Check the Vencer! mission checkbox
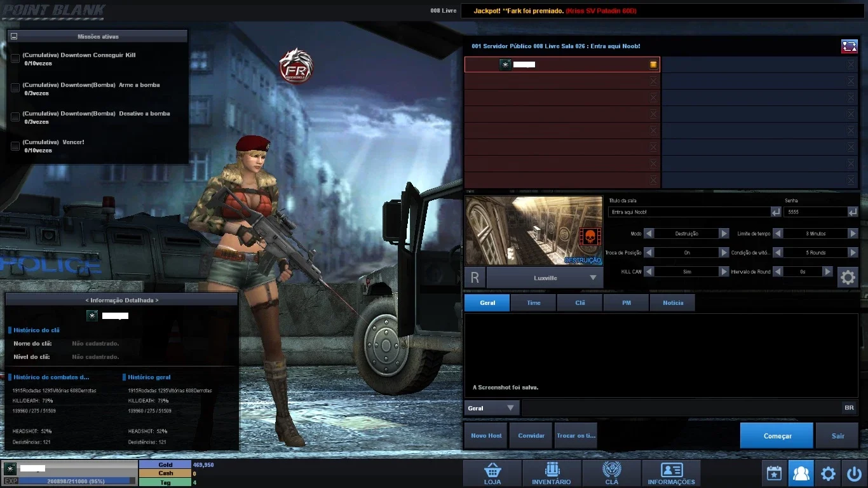 pos(15,146)
